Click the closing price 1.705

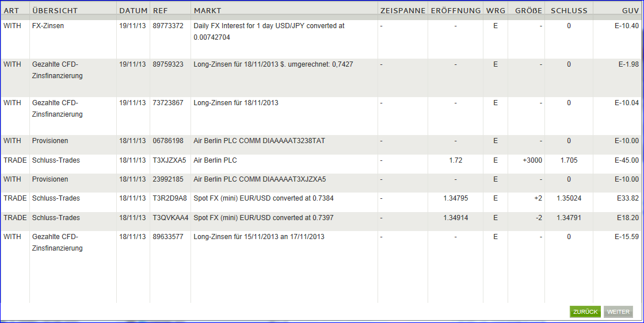click(569, 160)
